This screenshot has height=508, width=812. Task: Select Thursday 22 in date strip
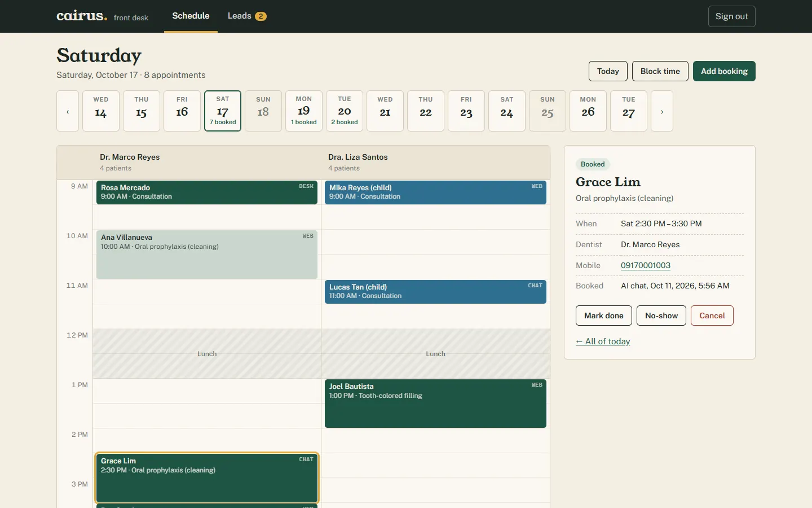(426, 111)
